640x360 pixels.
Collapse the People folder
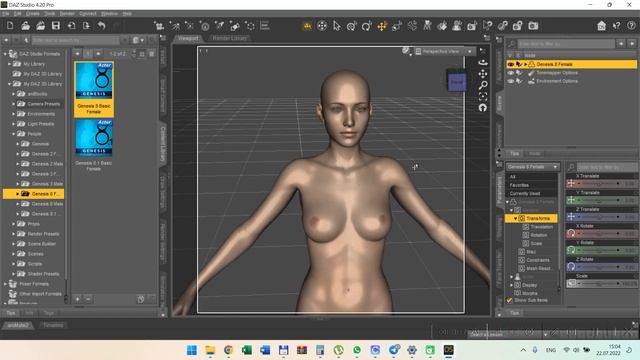pos(13,134)
